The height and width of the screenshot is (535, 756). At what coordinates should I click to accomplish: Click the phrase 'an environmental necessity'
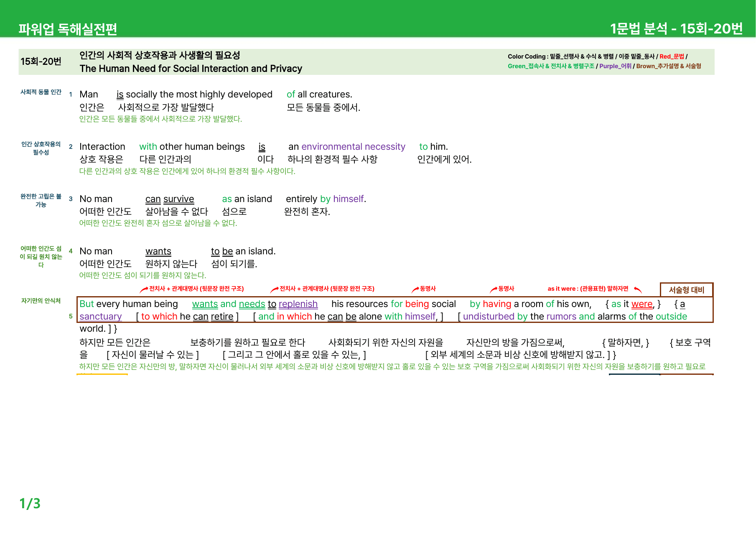click(x=347, y=147)
